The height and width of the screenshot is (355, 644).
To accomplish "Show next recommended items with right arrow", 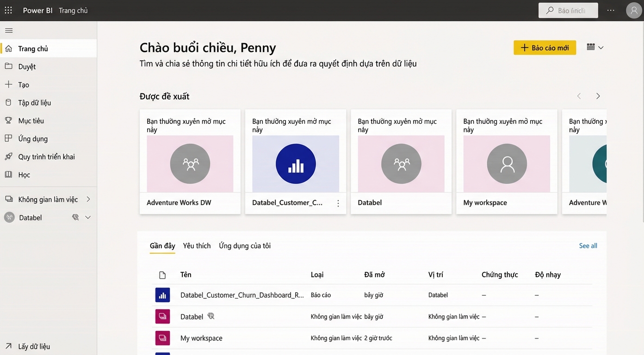I will click(x=598, y=96).
